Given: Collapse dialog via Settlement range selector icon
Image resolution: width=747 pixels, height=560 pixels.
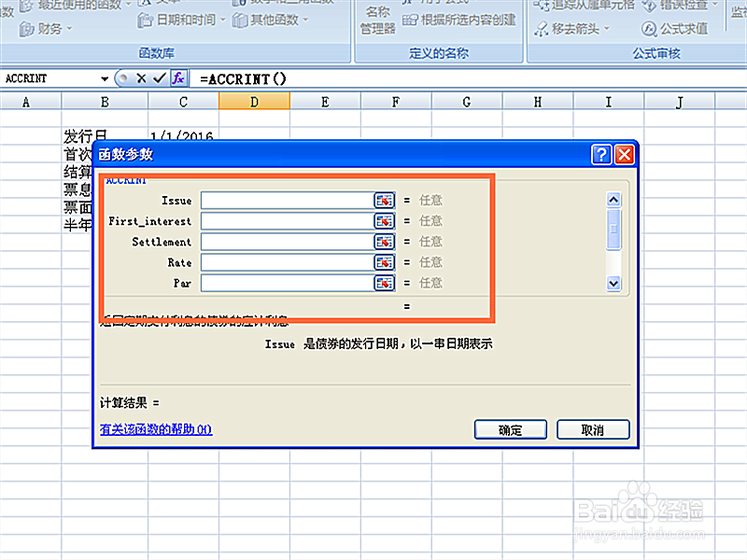Looking at the screenshot, I should (384, 242).
